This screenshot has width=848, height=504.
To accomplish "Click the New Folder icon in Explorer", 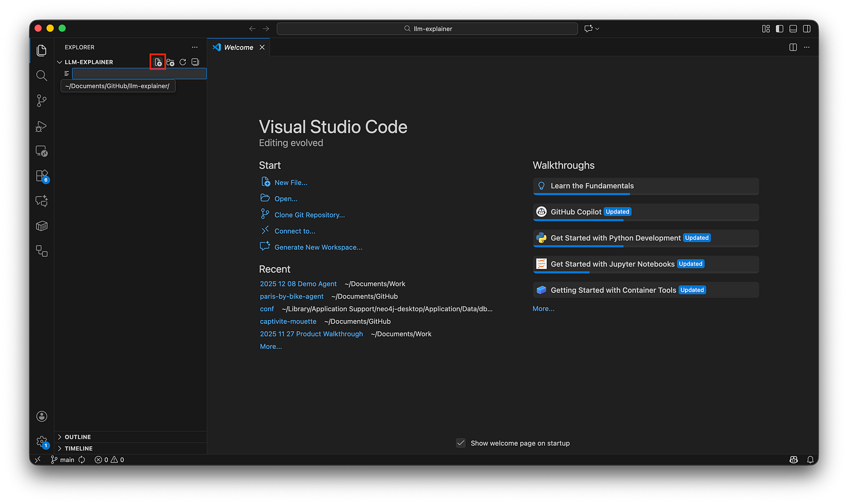I will pyautogui.click(x=170, y=62).
